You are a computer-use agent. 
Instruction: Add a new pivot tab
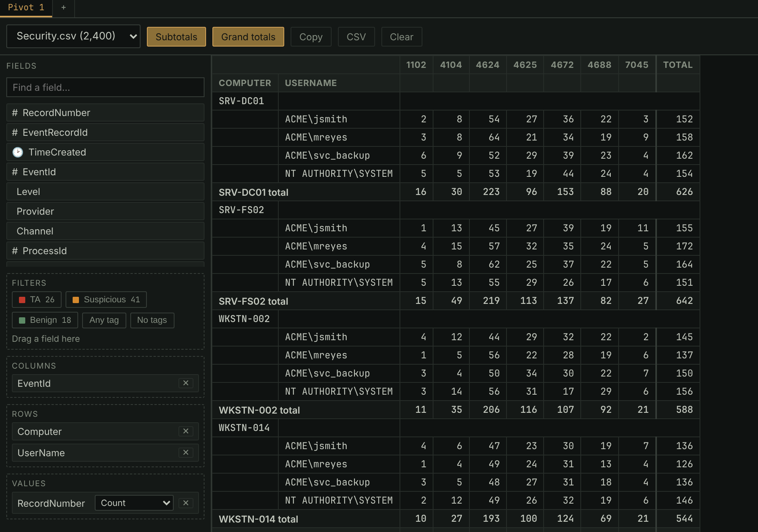63,7
